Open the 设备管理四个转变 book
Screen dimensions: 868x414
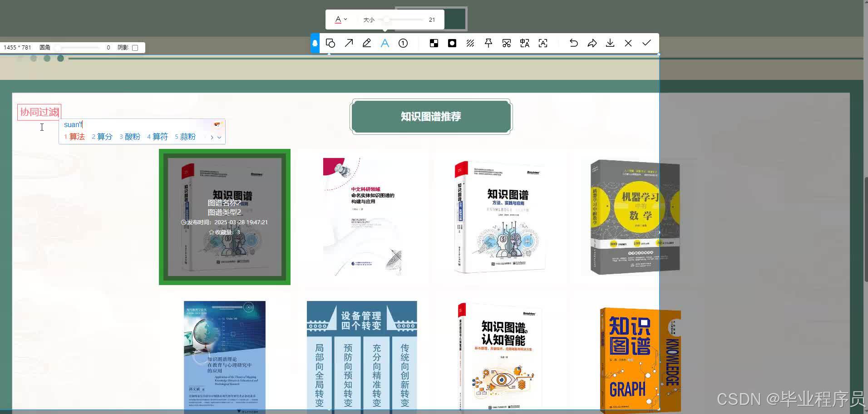point(362,357)
